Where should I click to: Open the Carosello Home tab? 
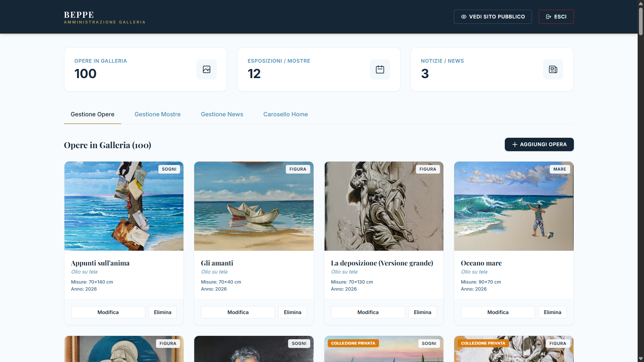285,114
